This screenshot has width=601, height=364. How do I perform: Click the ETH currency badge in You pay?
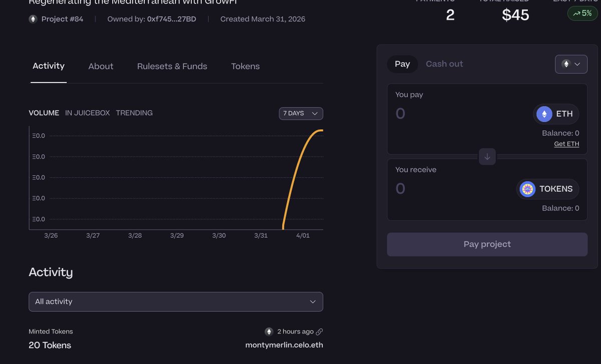pyautogui.click(x=556, y=114)
